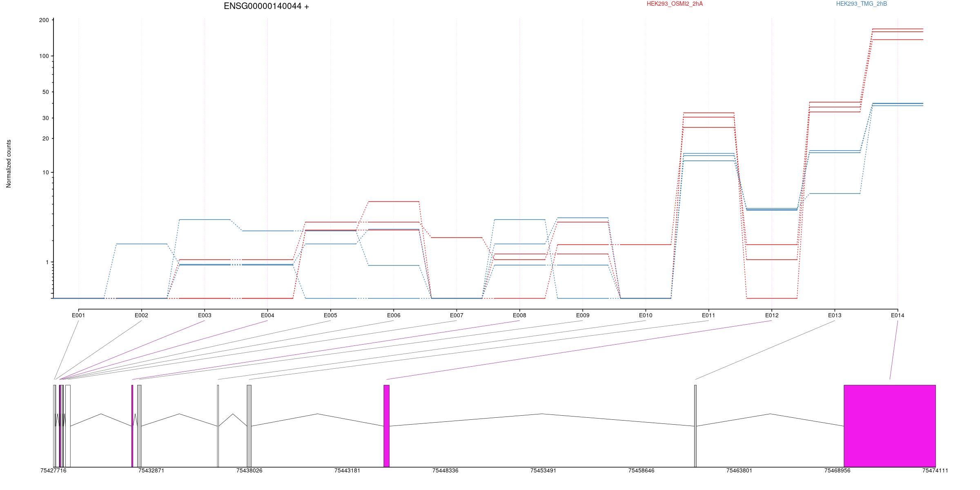Click the E004 exon label

click(267, 315)
